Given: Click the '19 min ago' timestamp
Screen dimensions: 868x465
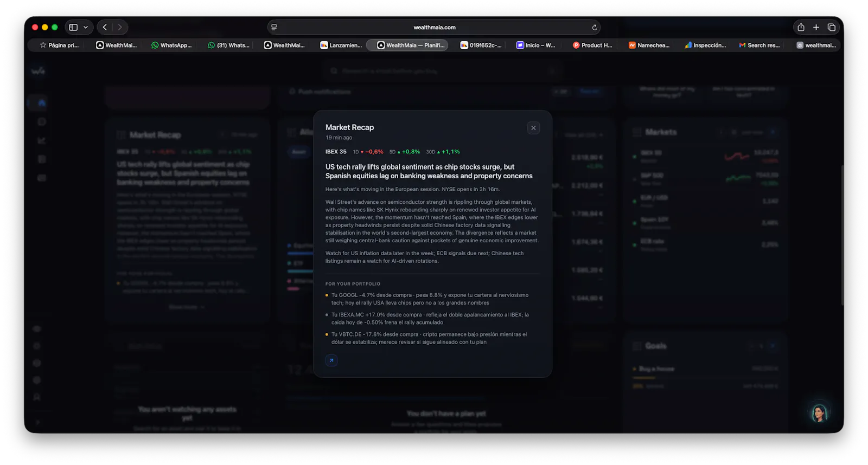Looking at the screenshot, I should 339,138.
